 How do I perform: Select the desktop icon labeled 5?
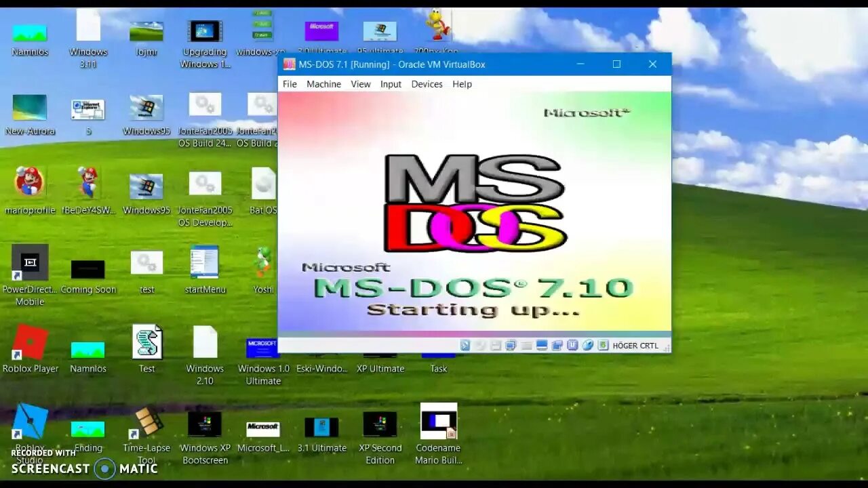pos(88,117)
